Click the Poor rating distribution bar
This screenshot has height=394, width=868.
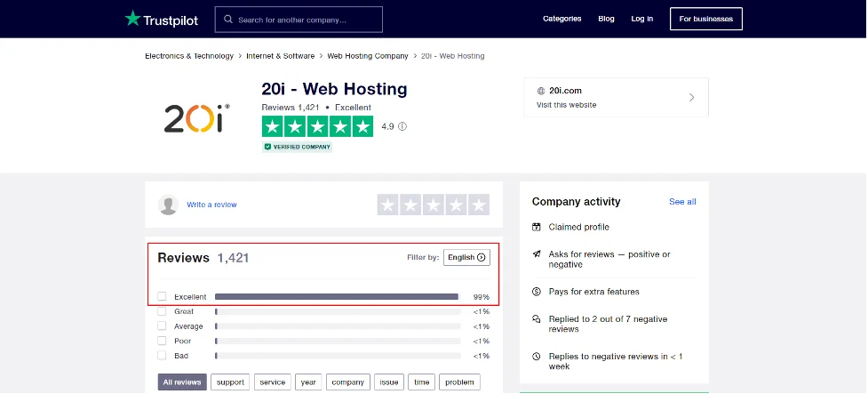338,341
